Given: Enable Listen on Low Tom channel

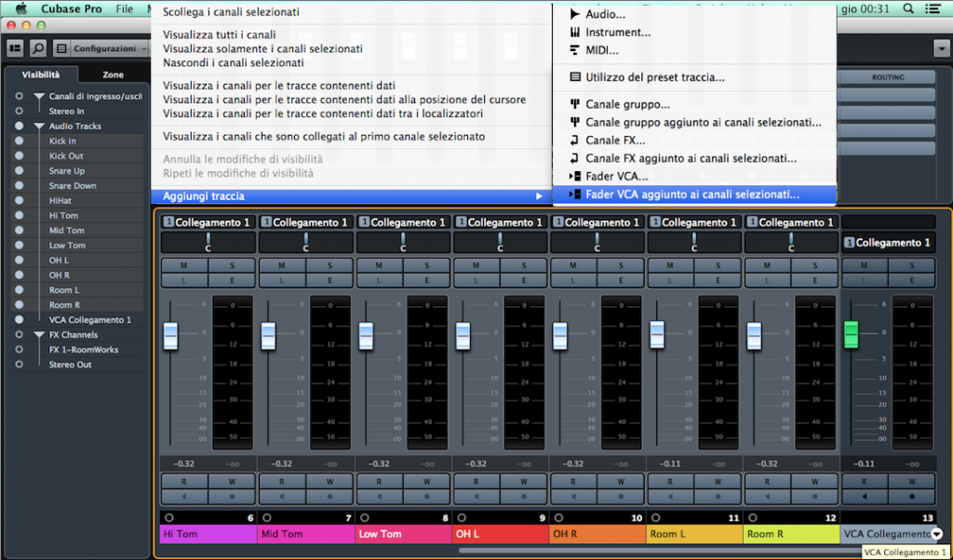Looking at the screenshot, I should (379, 281).
